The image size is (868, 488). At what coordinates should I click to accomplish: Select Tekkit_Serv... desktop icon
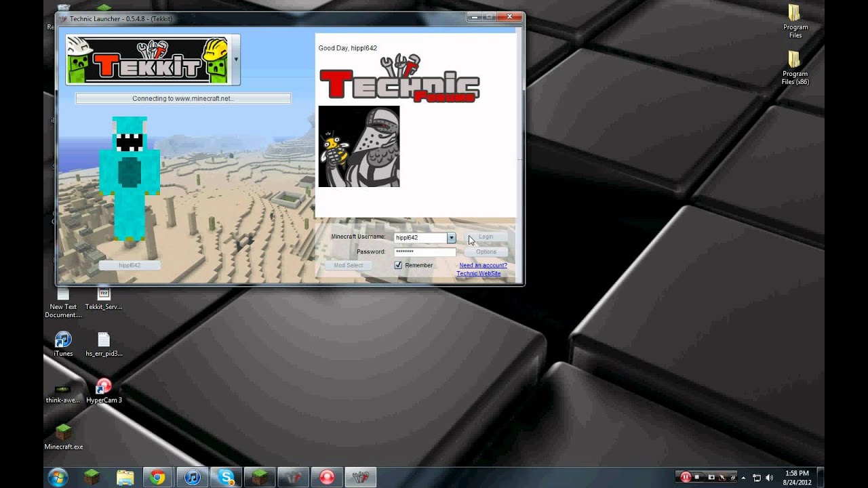104,299
